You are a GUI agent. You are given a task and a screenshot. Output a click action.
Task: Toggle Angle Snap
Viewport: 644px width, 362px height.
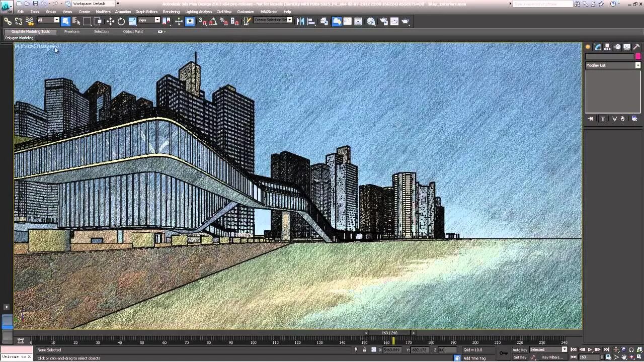(213, 21)
